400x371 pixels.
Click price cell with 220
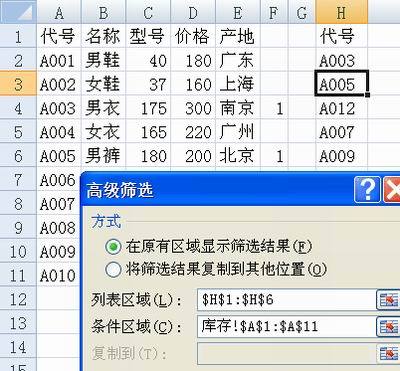click(193, 131)
